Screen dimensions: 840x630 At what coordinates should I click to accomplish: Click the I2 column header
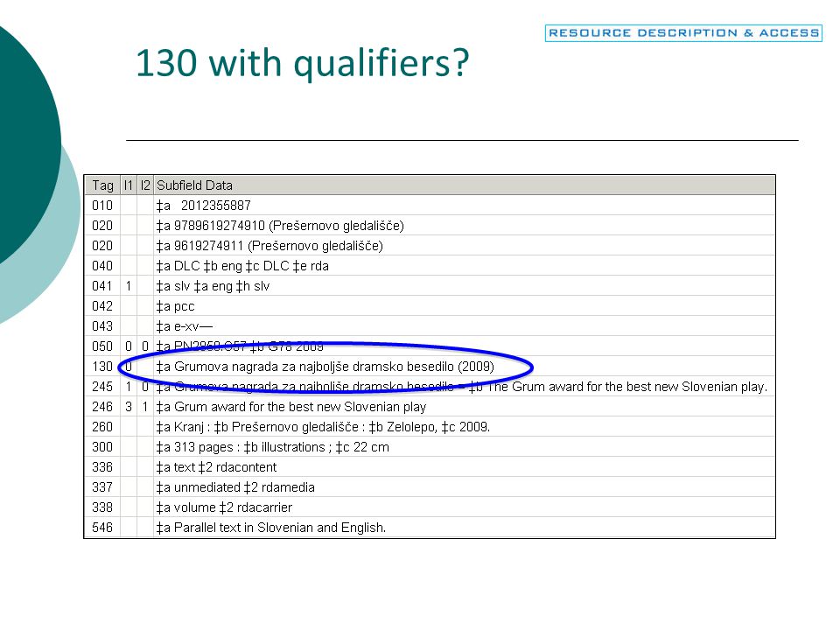point(144,185)
